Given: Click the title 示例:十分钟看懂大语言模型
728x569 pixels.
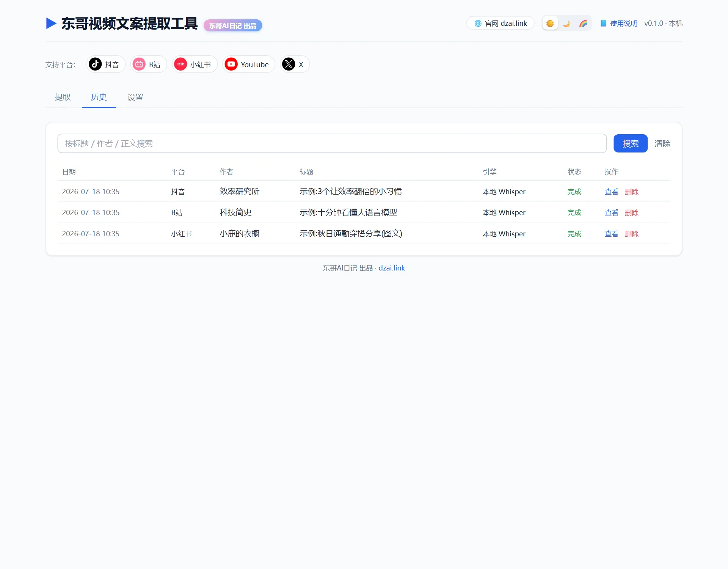Looking at the screenshot, I should pyautogui.click(x=348, y=212).
